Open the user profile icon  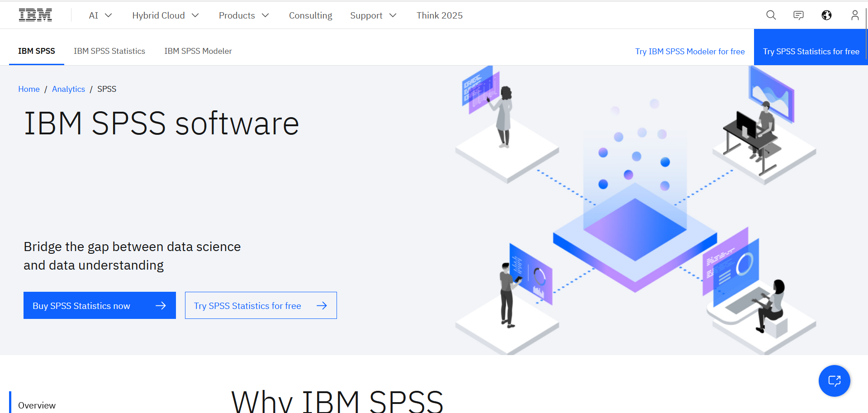point(855,15)
